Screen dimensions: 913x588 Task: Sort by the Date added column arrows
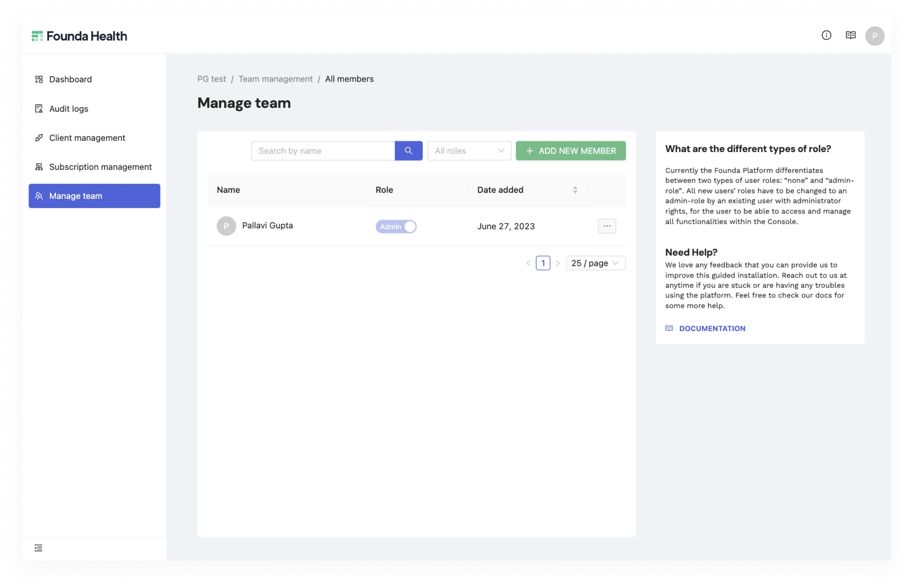pyautogui.click(x=575, y=190)
